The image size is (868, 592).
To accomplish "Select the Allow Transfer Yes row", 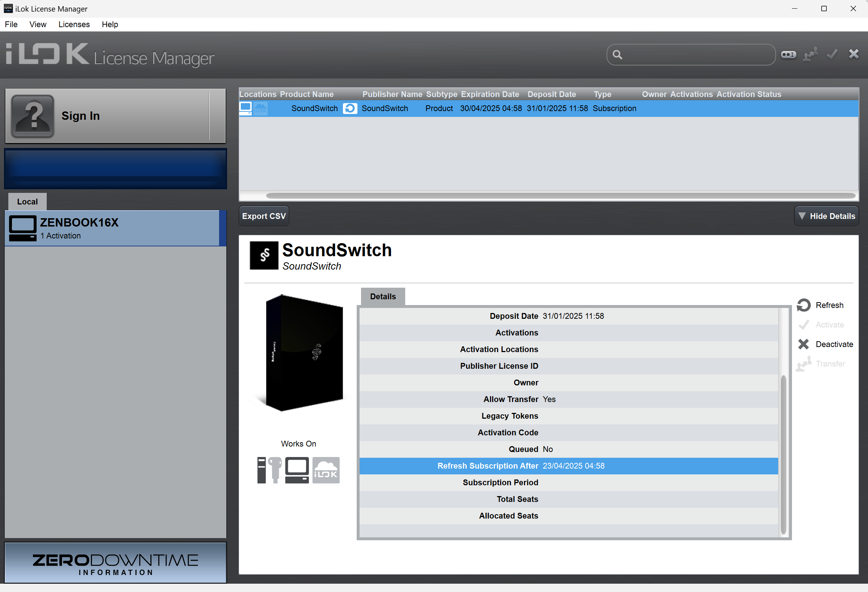I will 569,399.
